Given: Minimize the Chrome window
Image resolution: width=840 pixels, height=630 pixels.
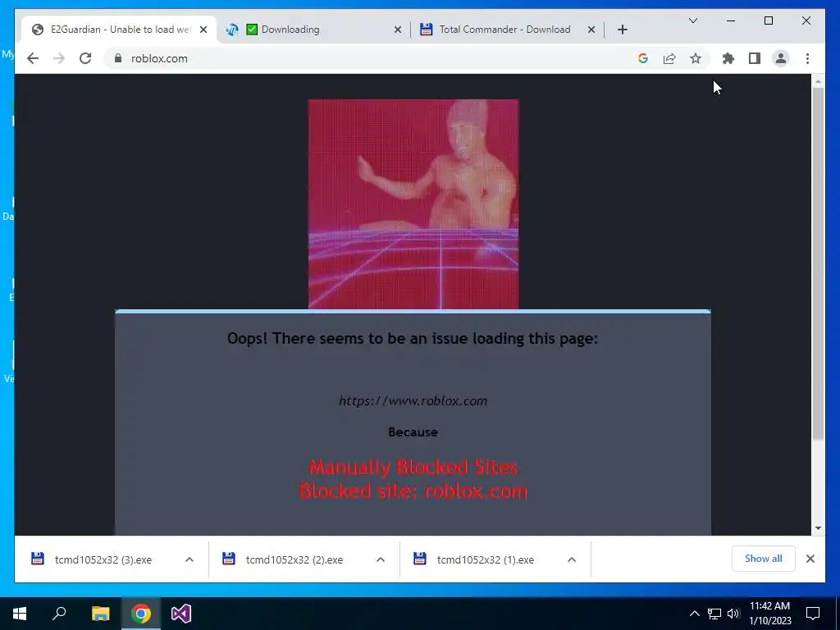Looking at the screenshot, I should [x=731, y=21].
